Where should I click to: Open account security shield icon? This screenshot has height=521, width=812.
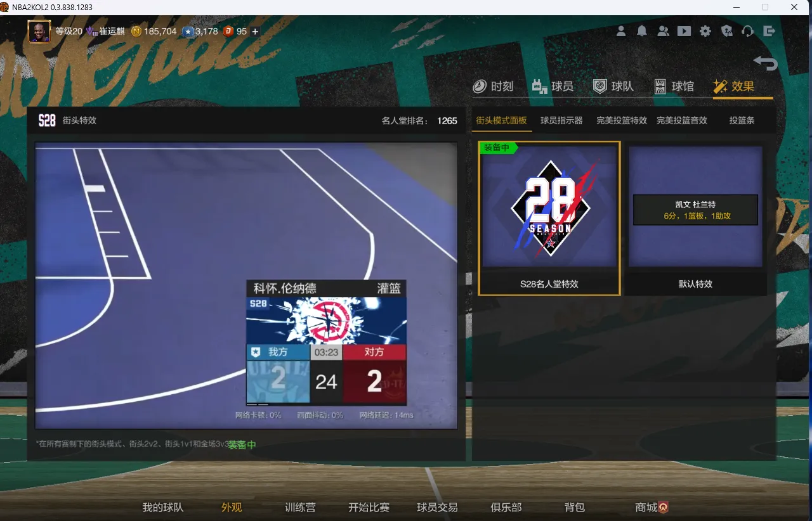coord(727,31)
